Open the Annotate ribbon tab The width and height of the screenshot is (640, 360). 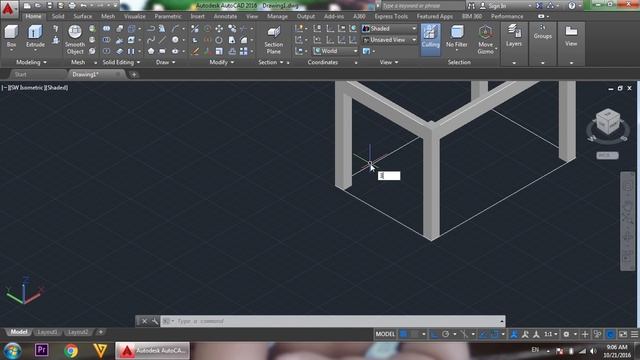tap(225, 16)
